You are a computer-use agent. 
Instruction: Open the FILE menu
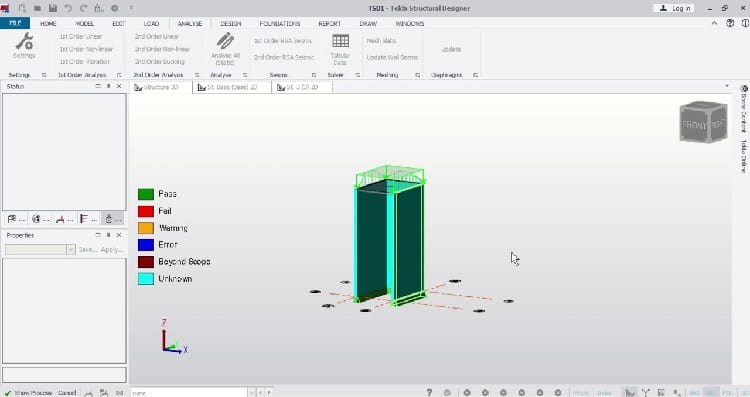[15, 23]
